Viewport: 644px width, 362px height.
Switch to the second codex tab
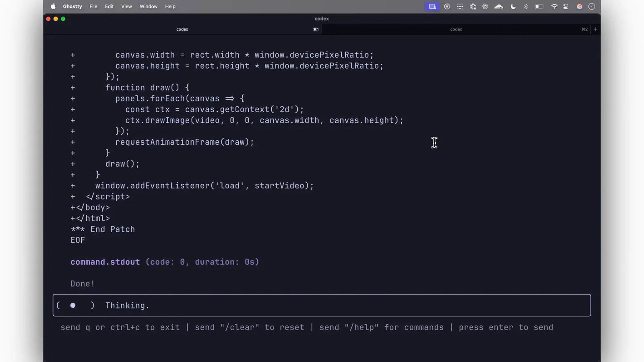click(456, 29)
